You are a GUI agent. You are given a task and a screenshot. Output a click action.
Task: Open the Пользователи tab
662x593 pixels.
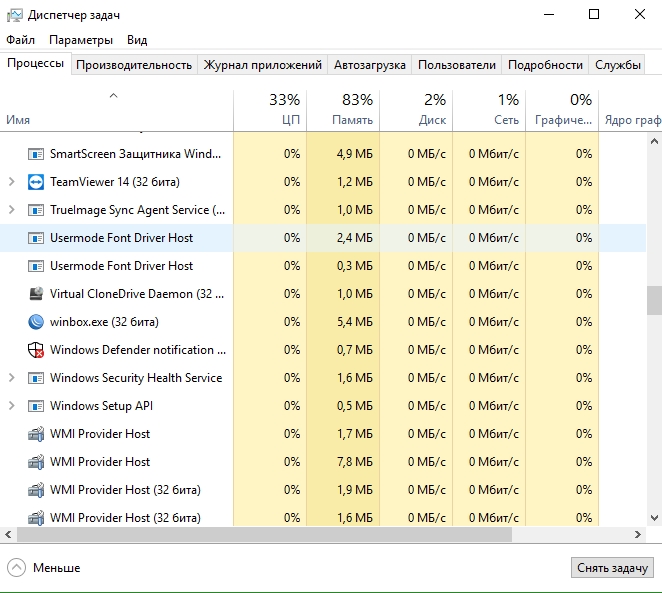[x=457, y=65]
